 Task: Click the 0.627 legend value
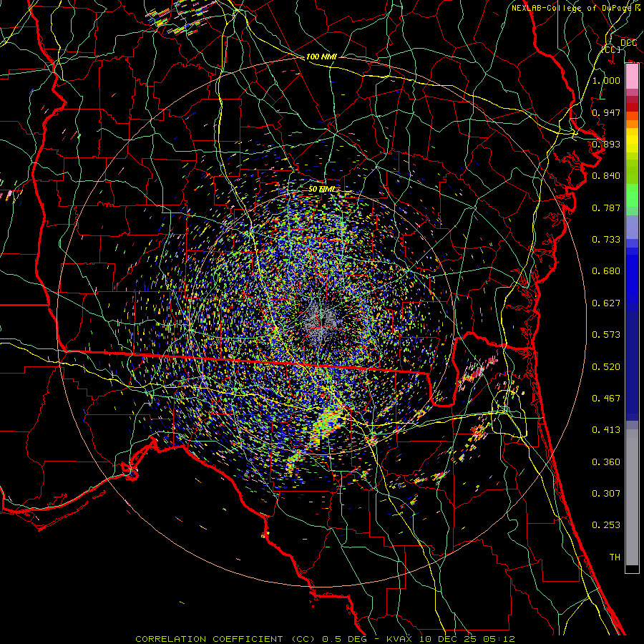(x=606, y=303)
